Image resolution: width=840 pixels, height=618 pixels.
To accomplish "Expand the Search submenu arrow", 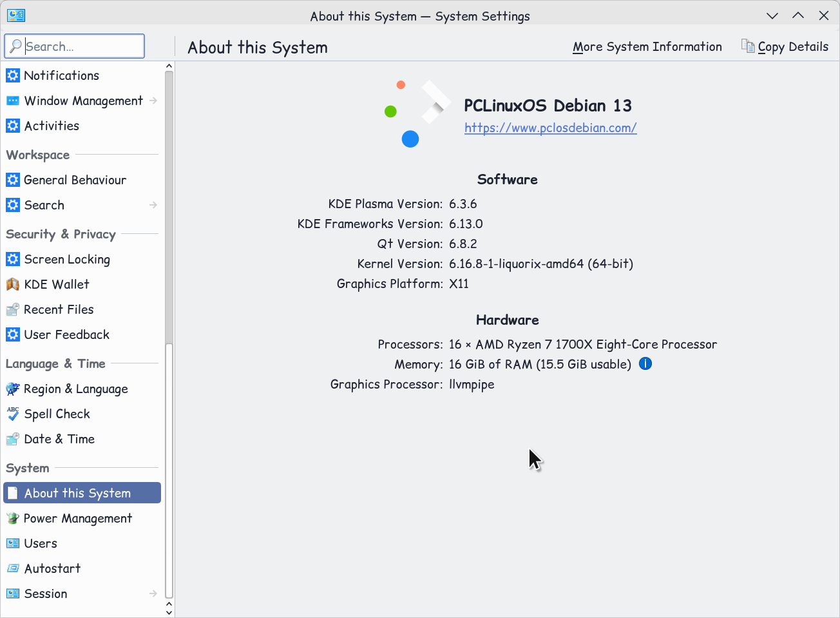I will click(x=153, y=205).
